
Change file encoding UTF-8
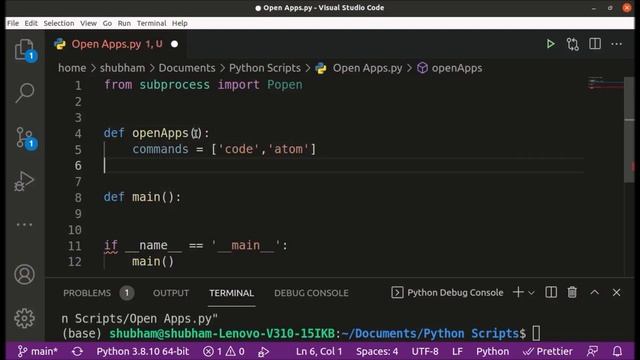[x=425, y=351]
